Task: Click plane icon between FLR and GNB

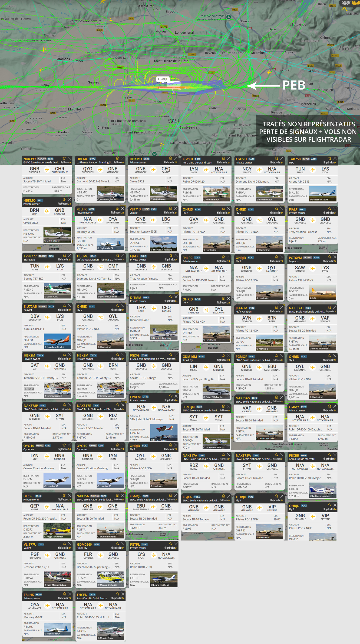Action: click(100, 555)
